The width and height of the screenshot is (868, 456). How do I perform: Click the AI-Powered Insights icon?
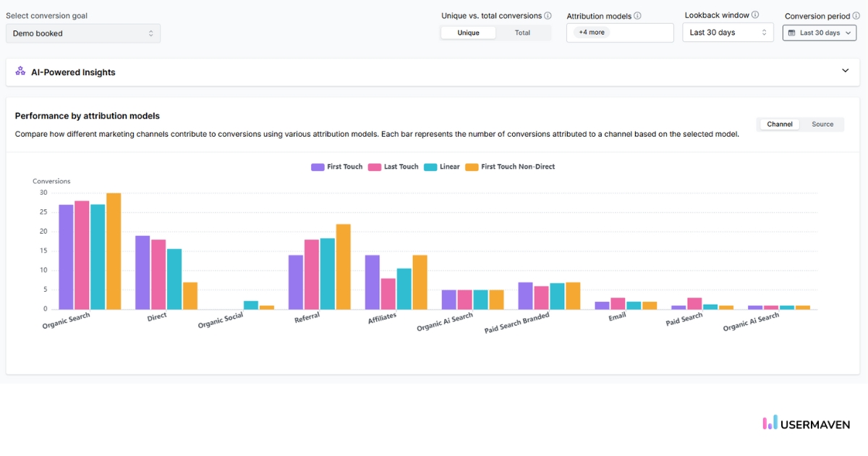[20, 72]
